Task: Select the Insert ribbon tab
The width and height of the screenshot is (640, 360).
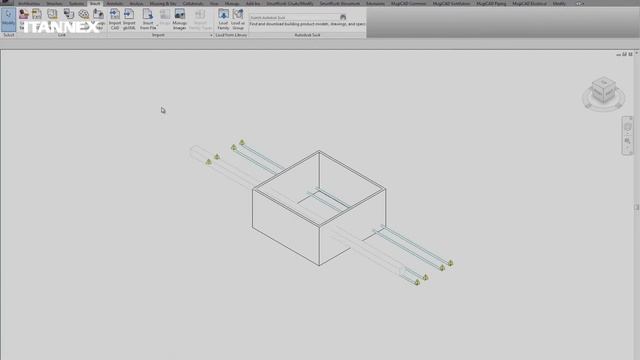Action: point(95,4)
